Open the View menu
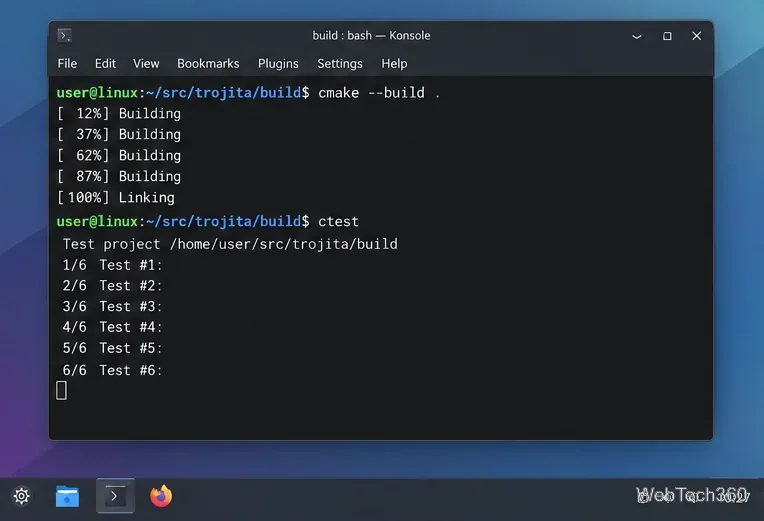Image resolution: width=764 pixels, height=521 pixels. pyautogui.click(x=146, y=64)
